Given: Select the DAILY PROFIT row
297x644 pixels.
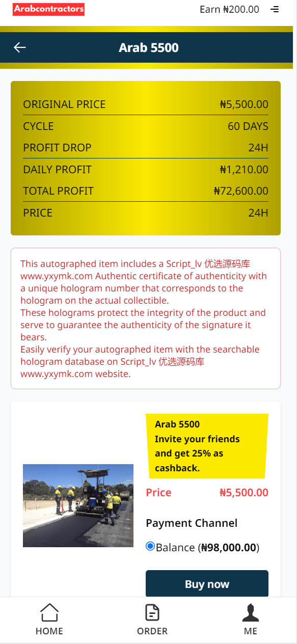Looking at the screenshot, I should (x=146, y=170).
